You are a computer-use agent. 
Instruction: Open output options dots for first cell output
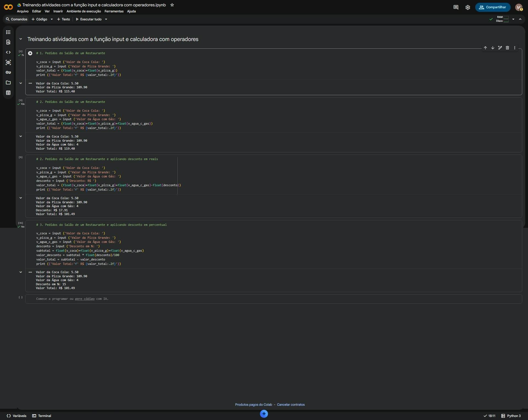[30, 83]
